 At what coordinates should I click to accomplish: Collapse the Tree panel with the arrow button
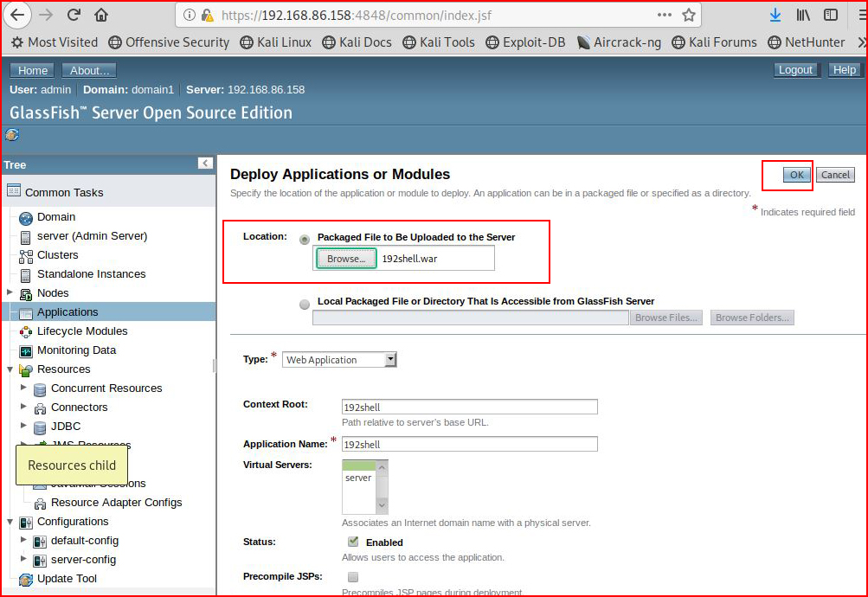(205, 164)
